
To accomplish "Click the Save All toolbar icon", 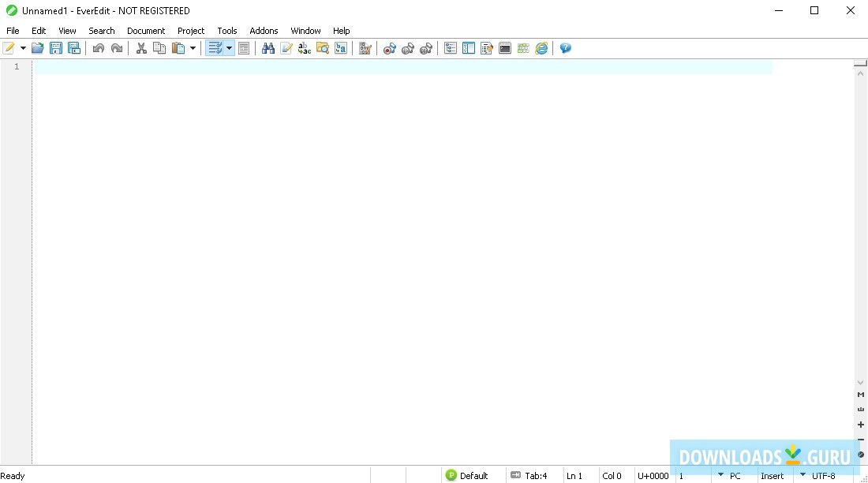I will [x=74, y=48].
